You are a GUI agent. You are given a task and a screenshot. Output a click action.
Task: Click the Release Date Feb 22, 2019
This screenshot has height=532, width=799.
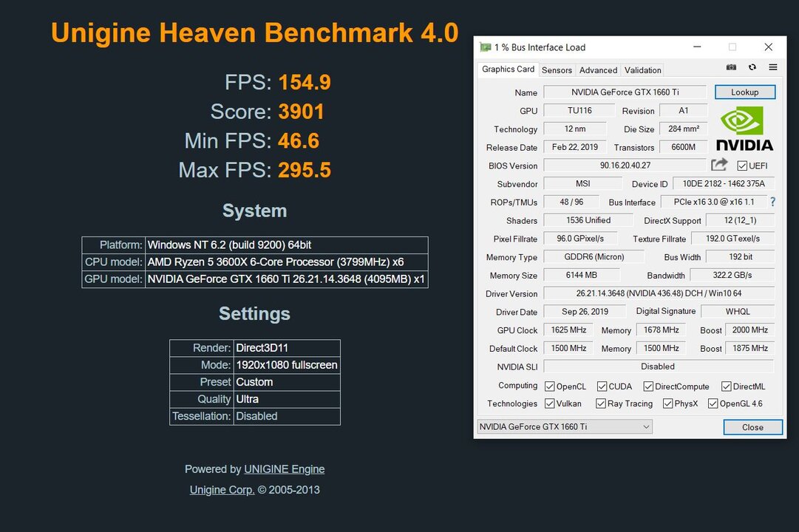coord(575,147)
